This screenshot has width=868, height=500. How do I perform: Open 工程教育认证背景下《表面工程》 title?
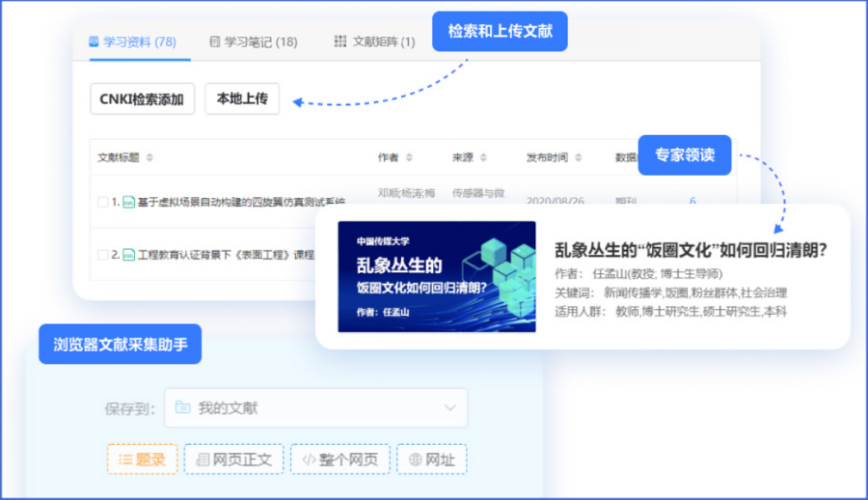pos(226,255)
